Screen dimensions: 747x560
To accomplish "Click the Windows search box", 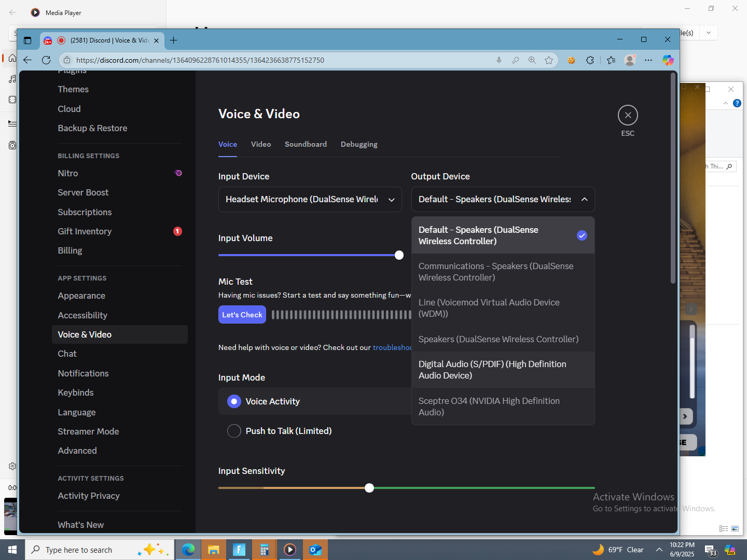I will (x=100, y=550).
